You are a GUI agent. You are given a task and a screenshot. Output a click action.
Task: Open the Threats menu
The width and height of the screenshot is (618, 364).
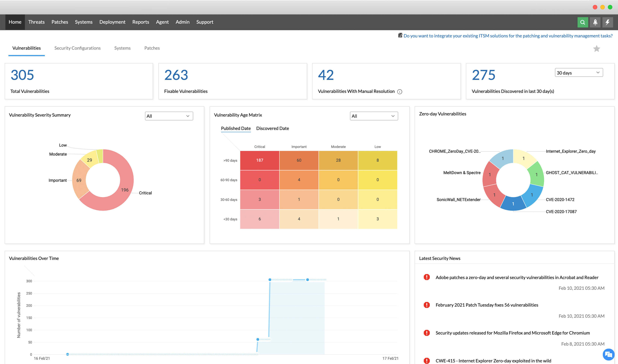(x=36, y=22)
